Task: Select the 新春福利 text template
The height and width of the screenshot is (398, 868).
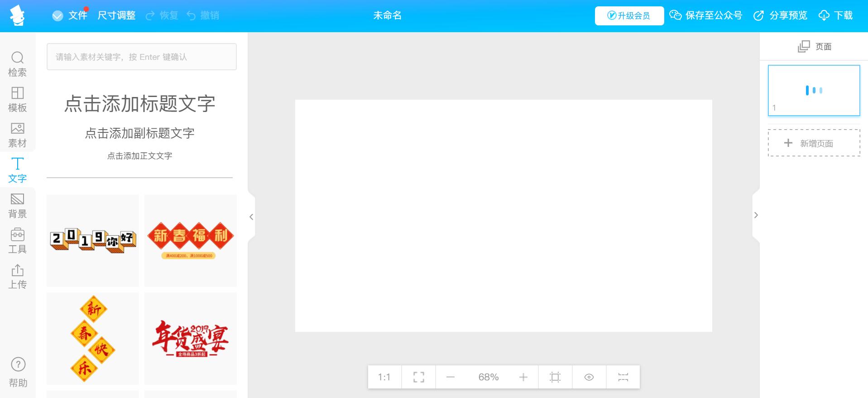Action: coord(191,240)
